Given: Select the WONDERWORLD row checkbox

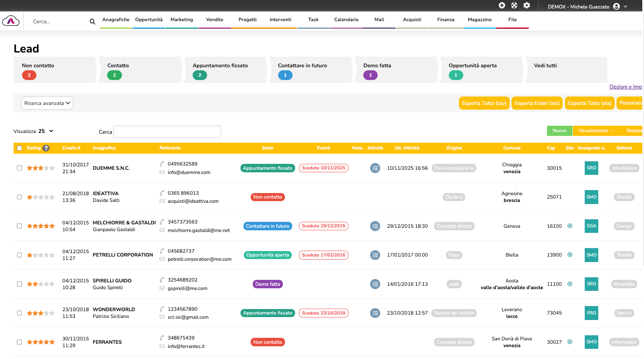Looking at the screenshot, I should pyautogui.click(x=19, y=313).
